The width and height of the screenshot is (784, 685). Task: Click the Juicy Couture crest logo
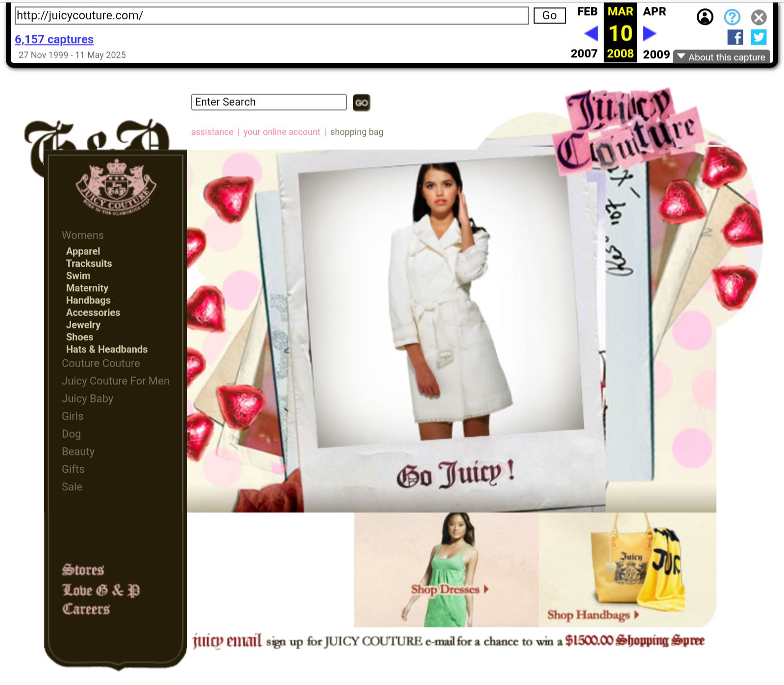pyautogui.click(x=116, y=187)
